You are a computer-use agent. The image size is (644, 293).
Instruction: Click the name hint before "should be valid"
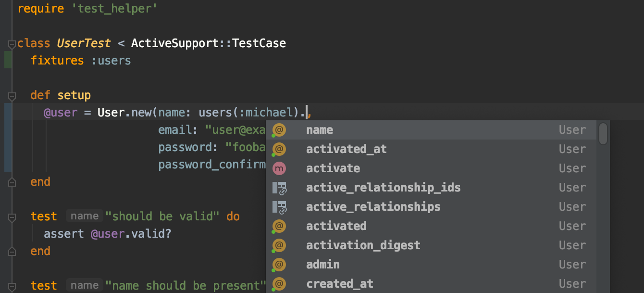click(84, 217)
